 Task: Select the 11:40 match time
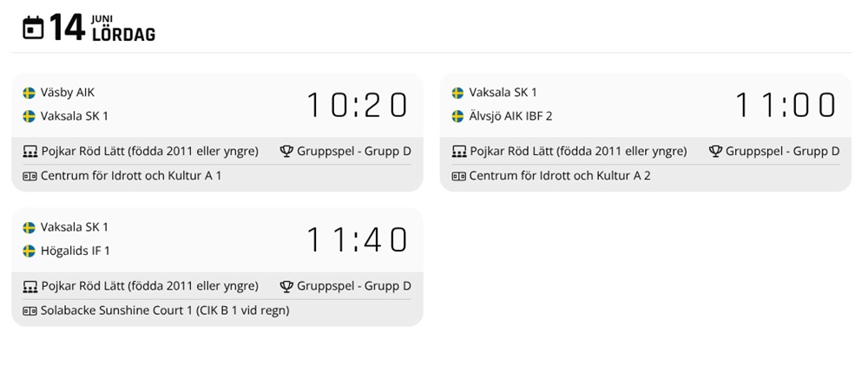coord(357,240)
